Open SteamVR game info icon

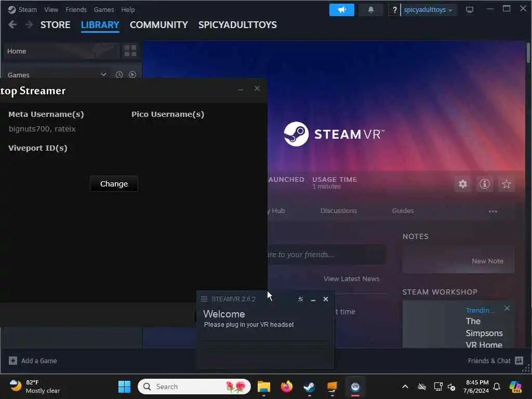pyautogui.click(x=485, y=184)
